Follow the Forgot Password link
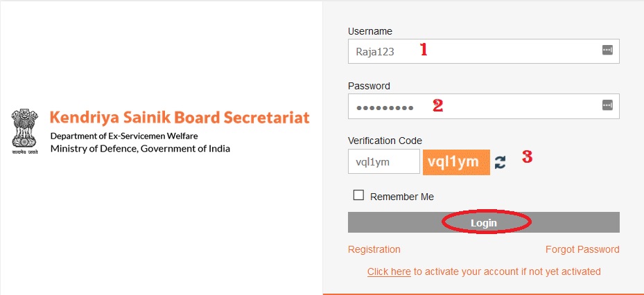 pyautogui.click(x=582, y=249)
